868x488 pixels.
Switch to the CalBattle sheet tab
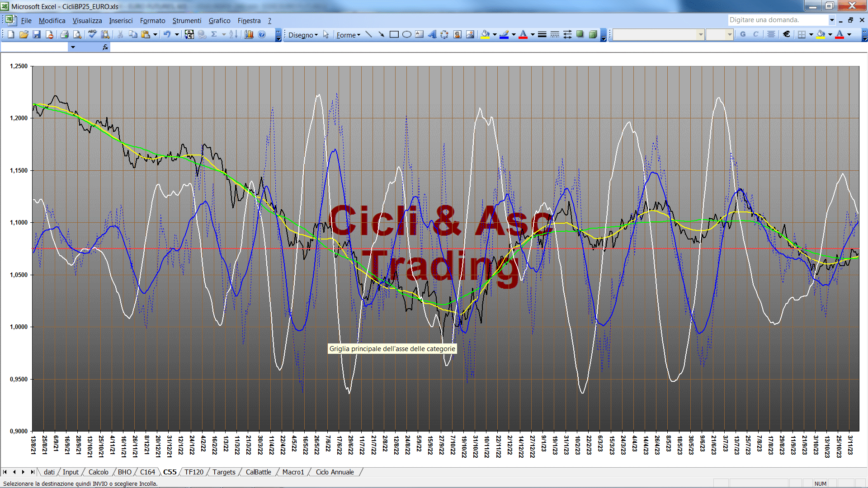pyautogui.click(x=259, y=472)
